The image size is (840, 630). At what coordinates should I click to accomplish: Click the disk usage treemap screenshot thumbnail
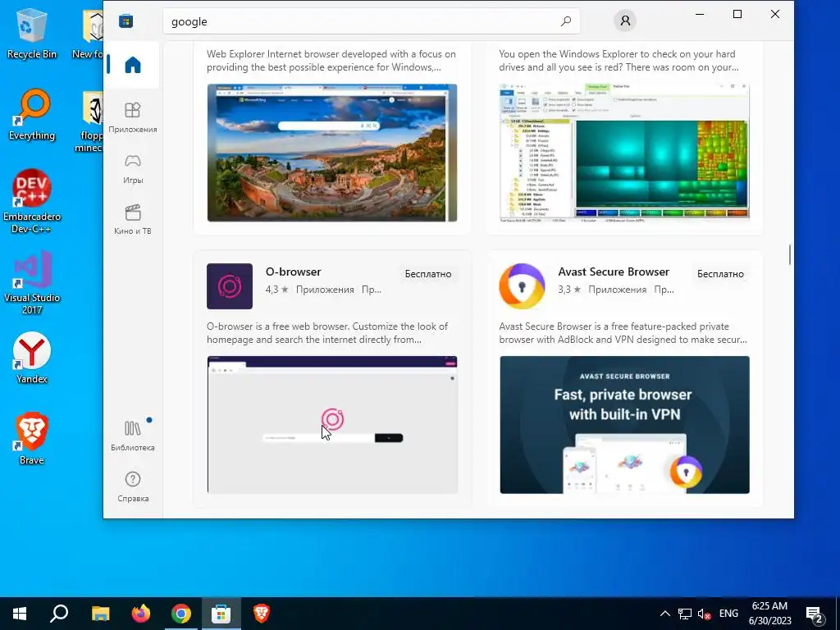coord(624,153)
